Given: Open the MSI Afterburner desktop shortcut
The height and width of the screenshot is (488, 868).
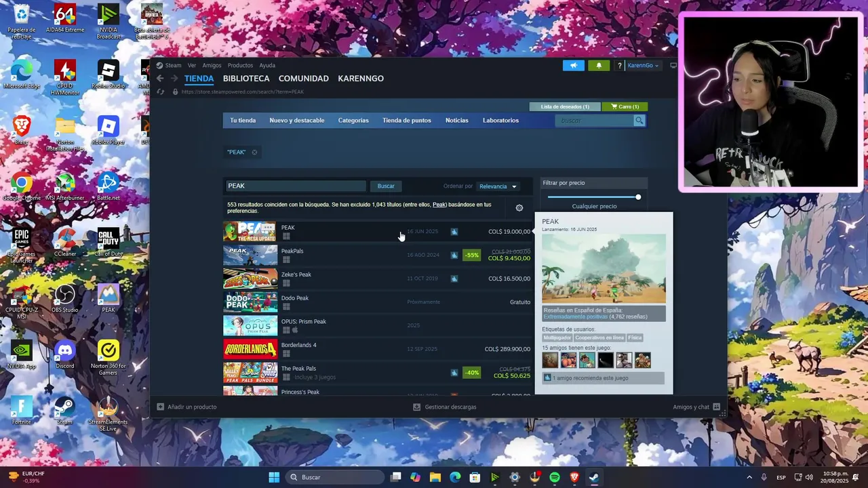Looking at the screenshot, I should coord(65,187).
